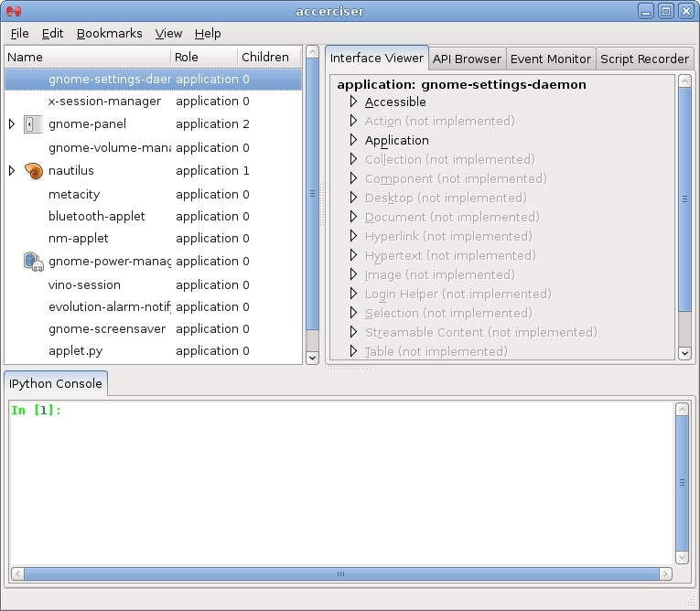Open the Bookmarks menu
The image size is (700, 611).
(x=109, y=33)
